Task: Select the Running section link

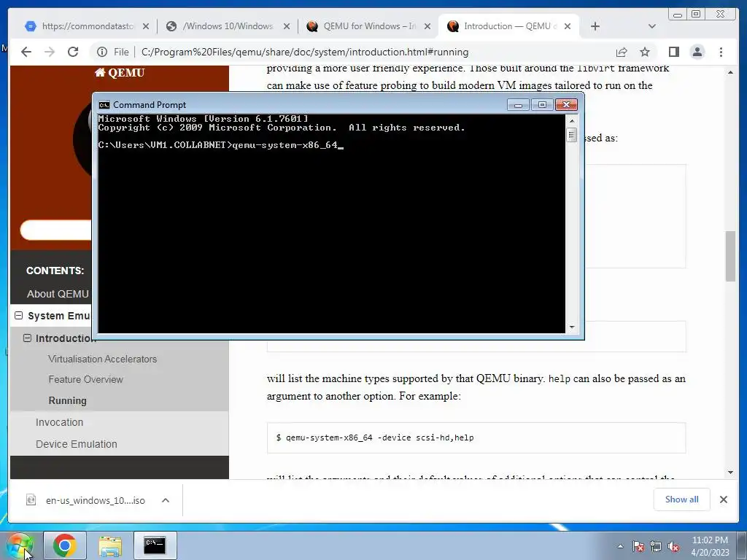Action: (68, 400)
